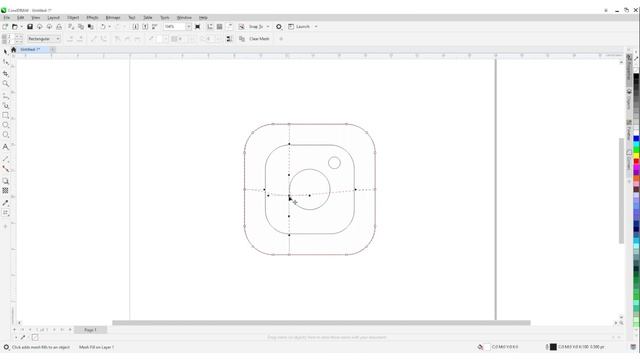Viewport: 640px width, 360px height.
Task: Open the Layout menu
Action: pyautogui.click(x=53, y=18)
